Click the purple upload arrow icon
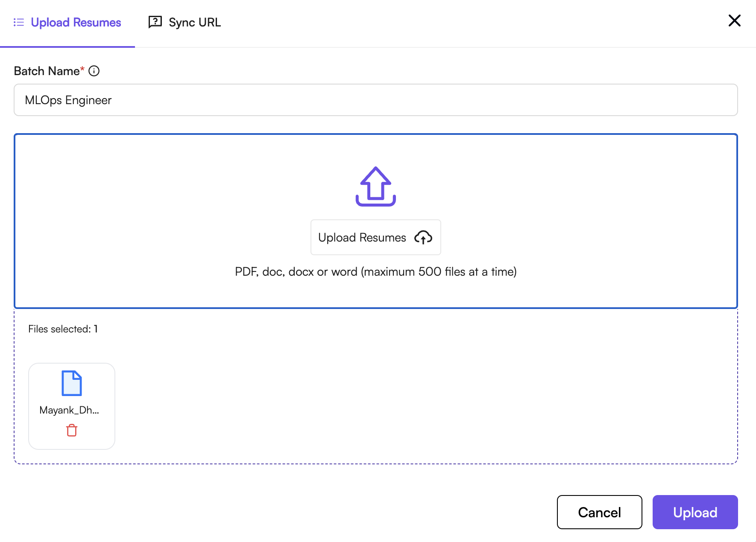This screenshot has width=756, height=542. point(375,186)
